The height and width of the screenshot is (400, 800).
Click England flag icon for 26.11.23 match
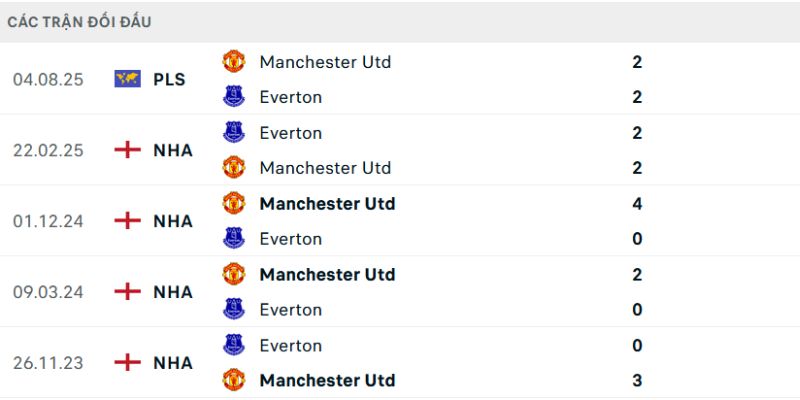click(x=127, y=363)
